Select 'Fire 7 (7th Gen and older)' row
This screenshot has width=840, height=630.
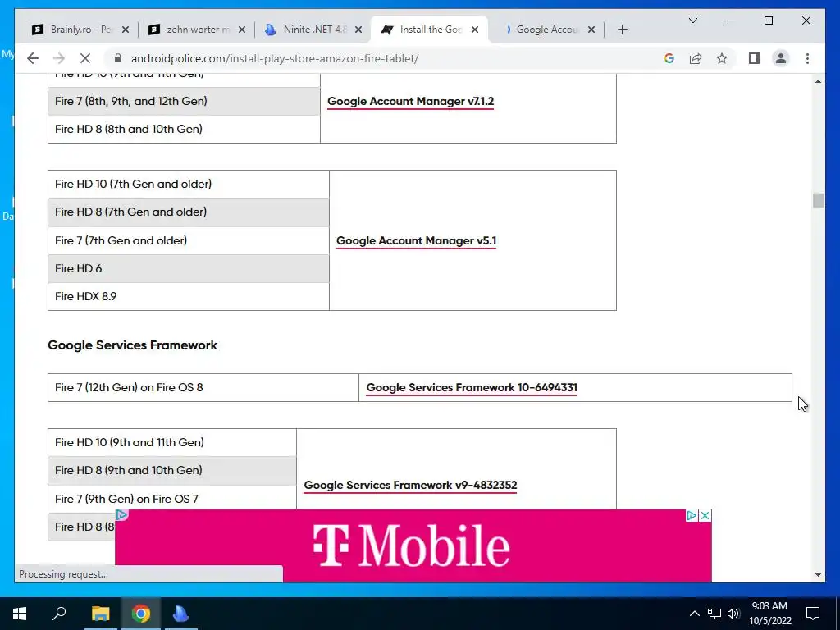[x=189, y=240]
